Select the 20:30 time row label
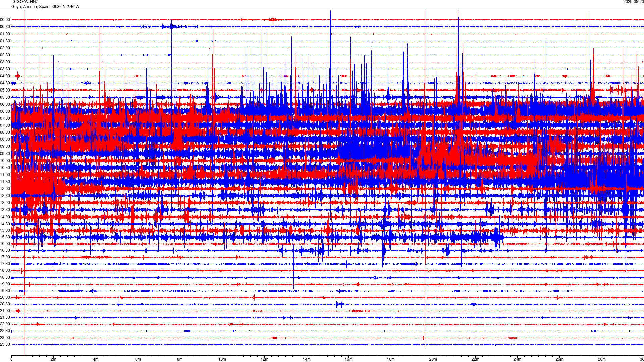The height and width of the screenshot is (362, 644). (x=5, y=304)
